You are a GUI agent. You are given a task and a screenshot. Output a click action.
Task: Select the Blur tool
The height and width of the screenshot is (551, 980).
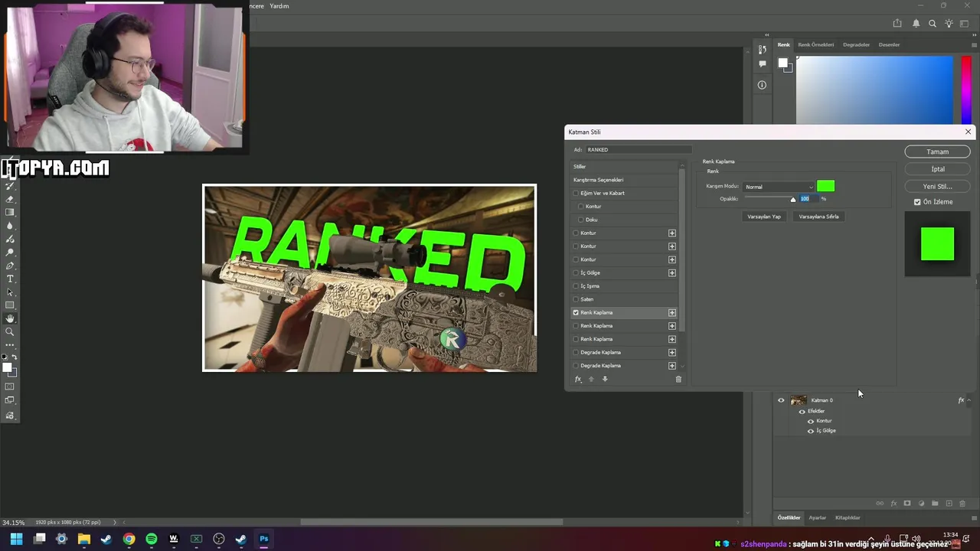pos(10,226)
